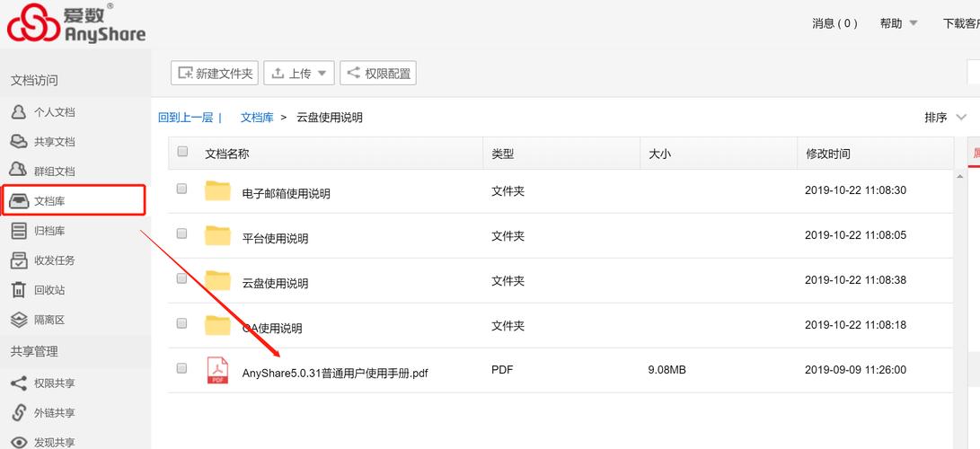980x449 pixels.
Task: Open 文档库 icon in sidebar
Action: [19, 201]
